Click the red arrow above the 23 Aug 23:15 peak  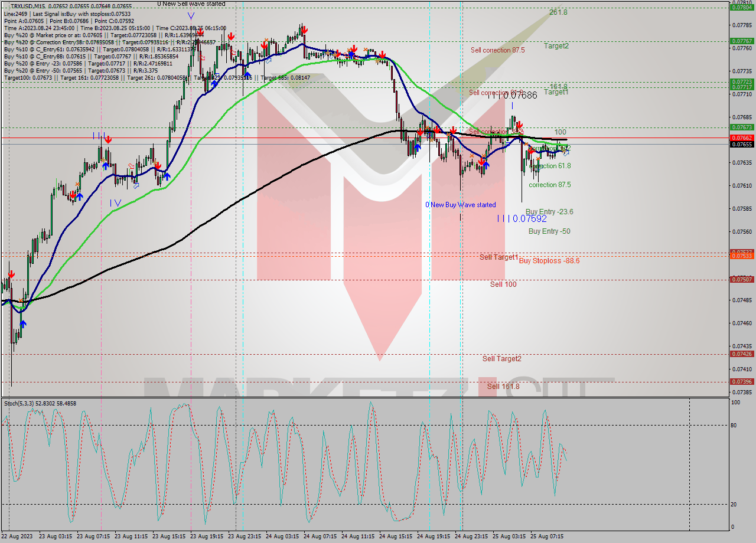coord(232,37)
